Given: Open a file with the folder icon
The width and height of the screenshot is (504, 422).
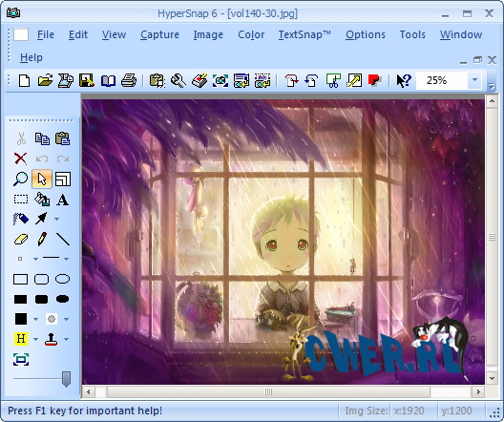Looking at the screenshot, I should pos(45,80).
